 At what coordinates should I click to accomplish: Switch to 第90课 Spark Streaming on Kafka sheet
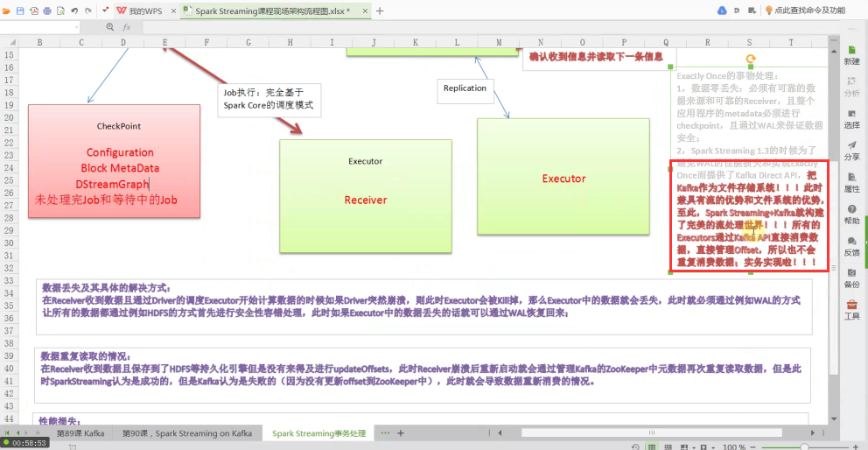coord(187,433)
